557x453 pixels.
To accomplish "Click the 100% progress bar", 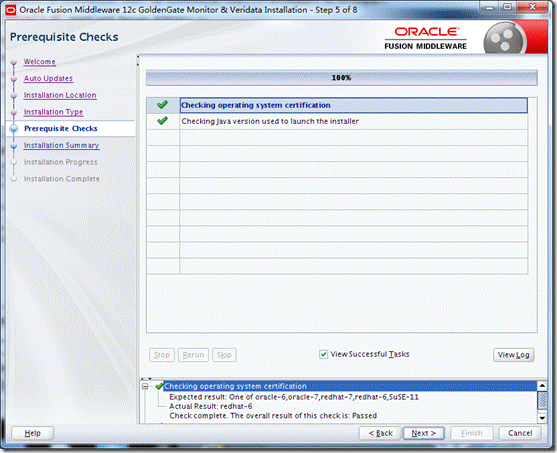I will [x=341, y=77].
